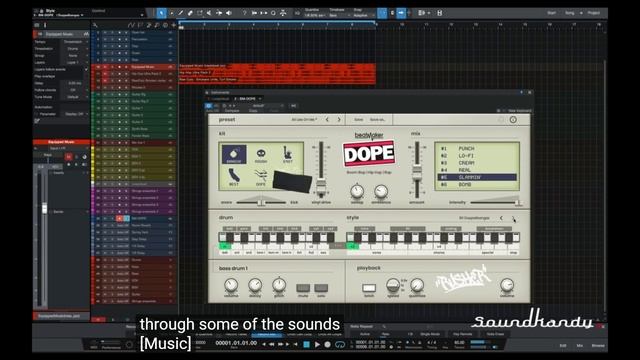Select the Mute tool in the toolbar
The image size is (640, 360).
coord(209,13)
